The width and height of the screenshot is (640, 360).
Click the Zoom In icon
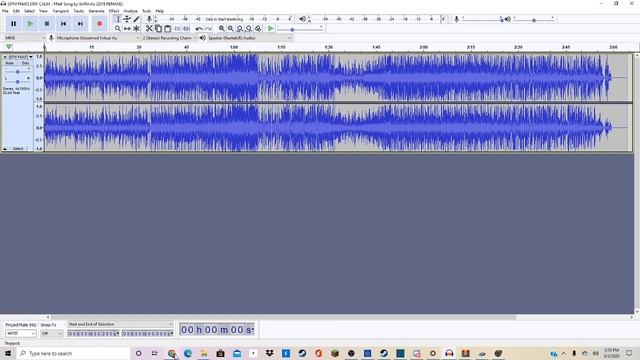click(x=222, y=29)
